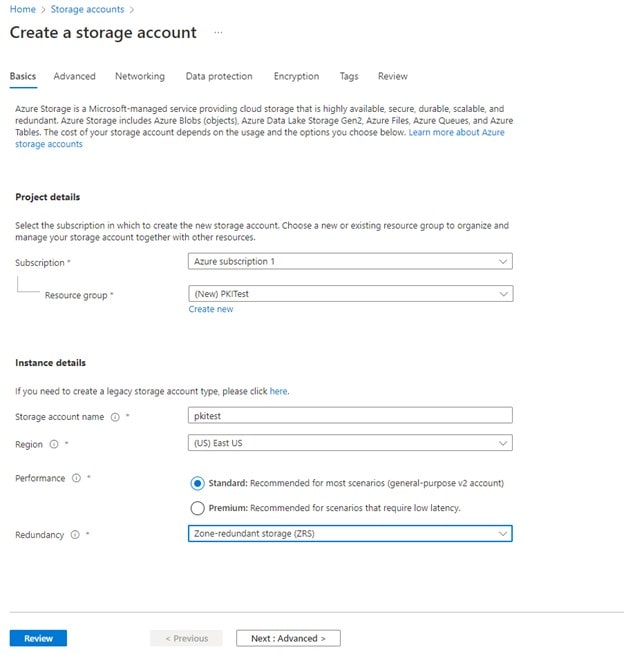Screen dimensions: 624x654
Task: Click the Next : Advanced button
Action: 288,638
